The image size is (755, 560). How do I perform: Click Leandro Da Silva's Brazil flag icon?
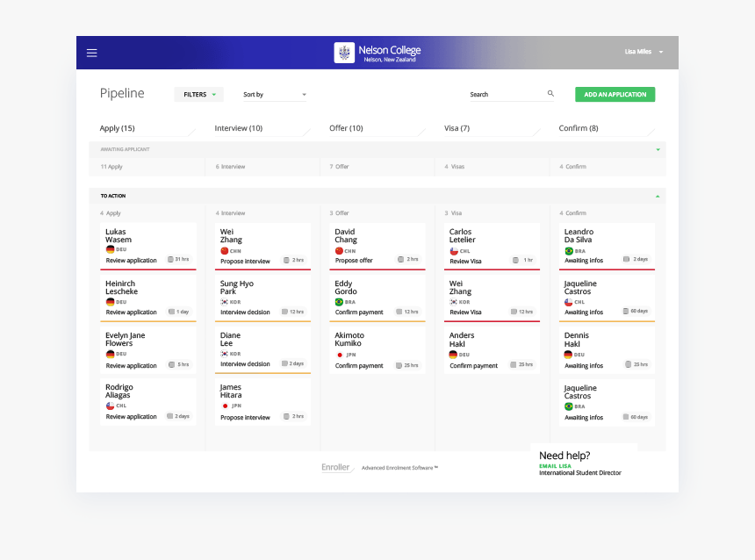coord(569,251)
